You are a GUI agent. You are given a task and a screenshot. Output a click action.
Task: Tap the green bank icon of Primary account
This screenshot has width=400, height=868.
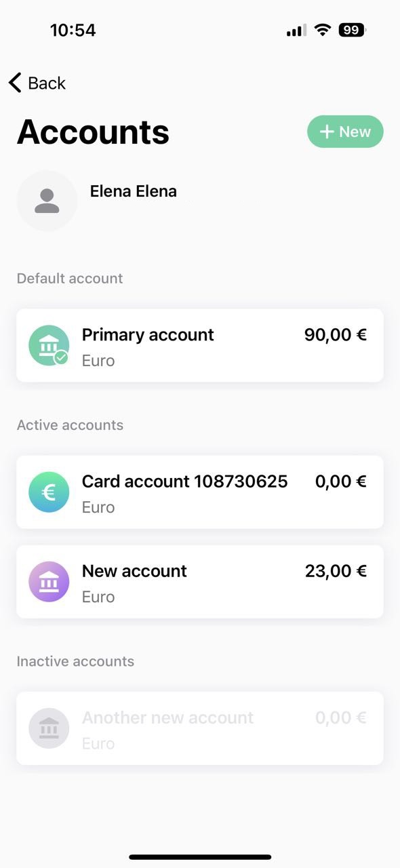[x=49, y=345]
